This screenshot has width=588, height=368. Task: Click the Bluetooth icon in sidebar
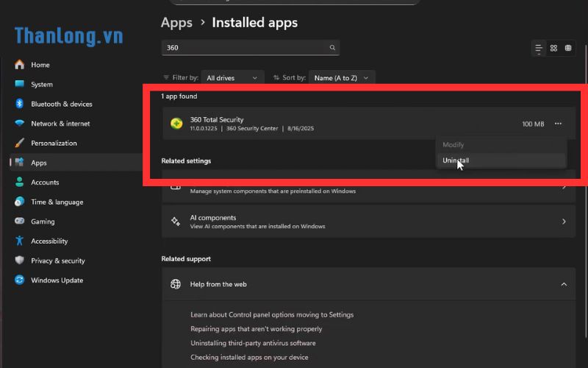pos(20,104)
